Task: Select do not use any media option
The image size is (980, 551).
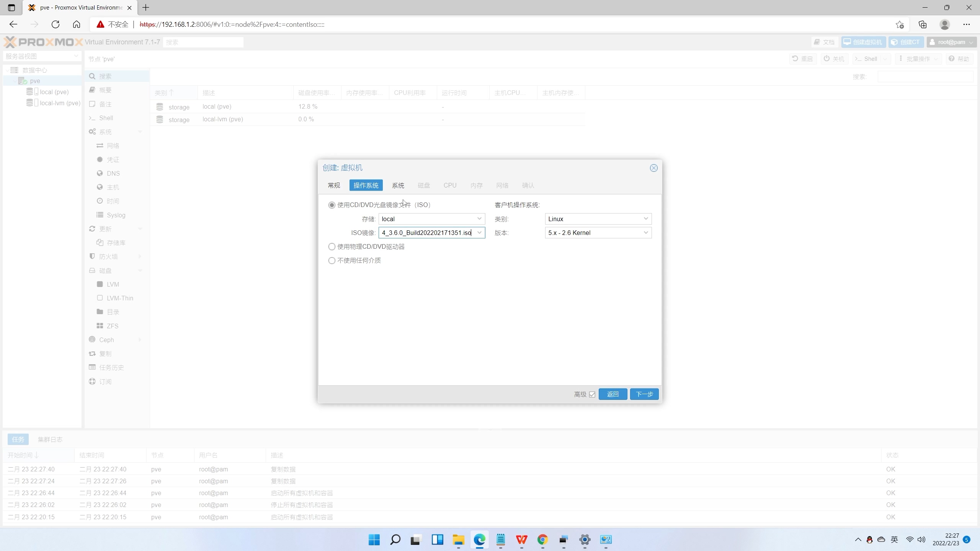Action: point(332,261)
